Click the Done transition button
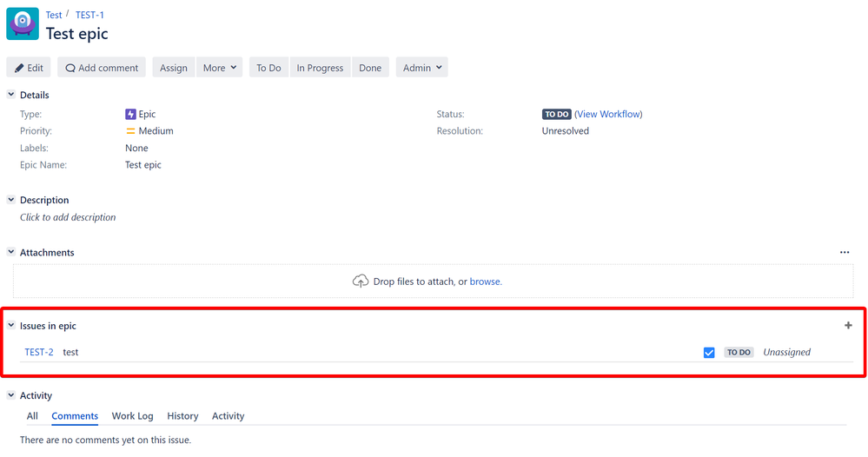This screenshot has height=457, width=868. pos(370,68)
